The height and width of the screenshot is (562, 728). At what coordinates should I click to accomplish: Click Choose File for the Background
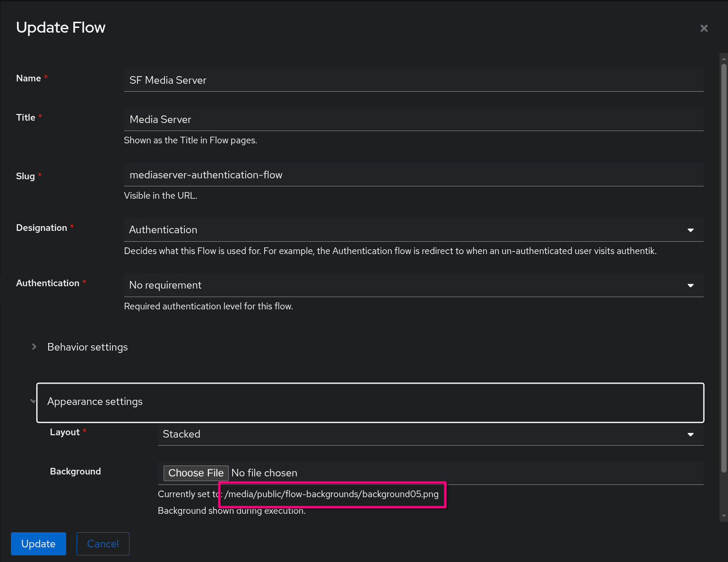[x=196, y=473]
